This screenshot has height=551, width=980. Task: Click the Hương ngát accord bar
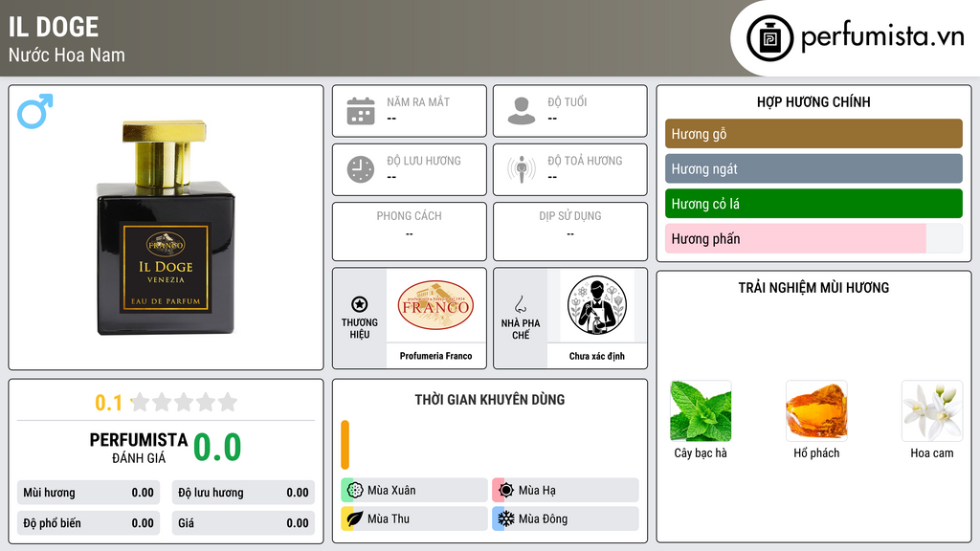(813, 168)
